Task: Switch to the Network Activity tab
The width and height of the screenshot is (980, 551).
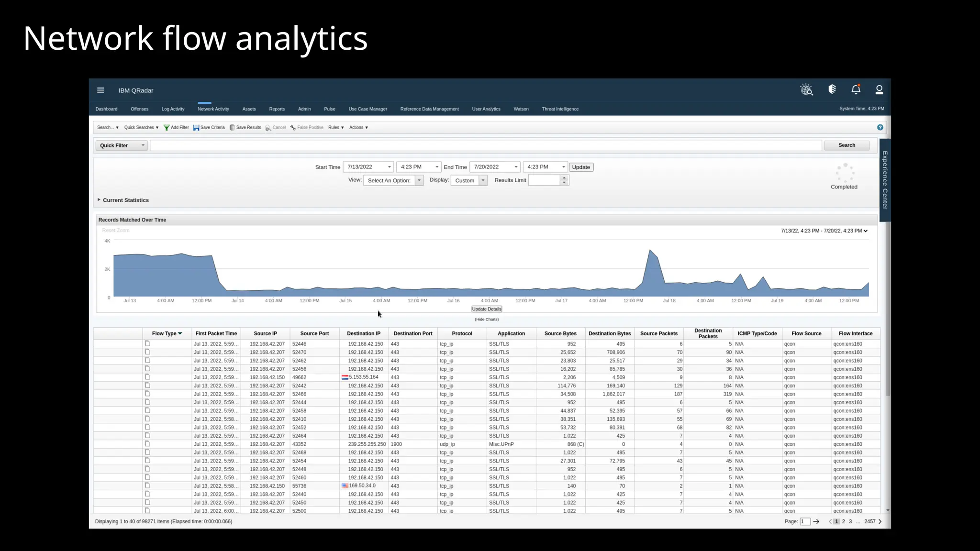Action: 213,109
